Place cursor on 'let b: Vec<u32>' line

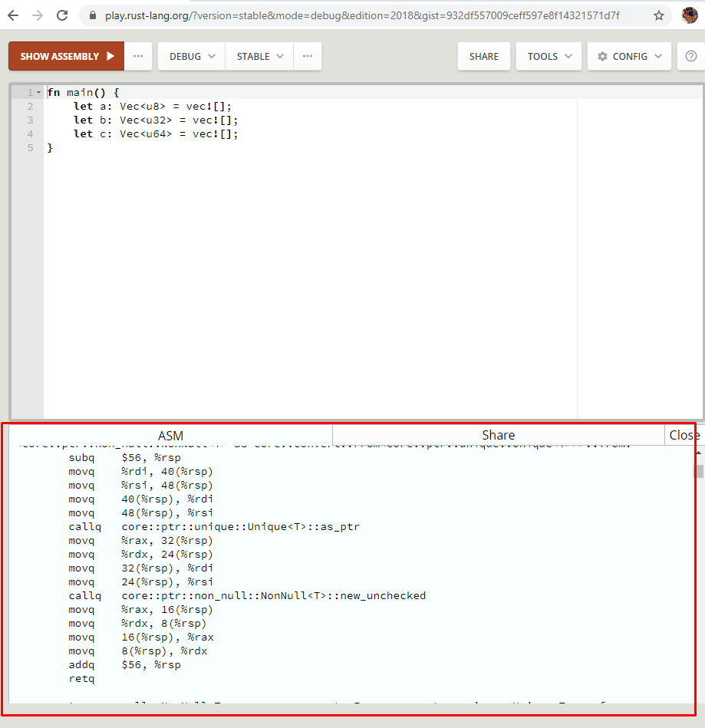click(156, 120)
